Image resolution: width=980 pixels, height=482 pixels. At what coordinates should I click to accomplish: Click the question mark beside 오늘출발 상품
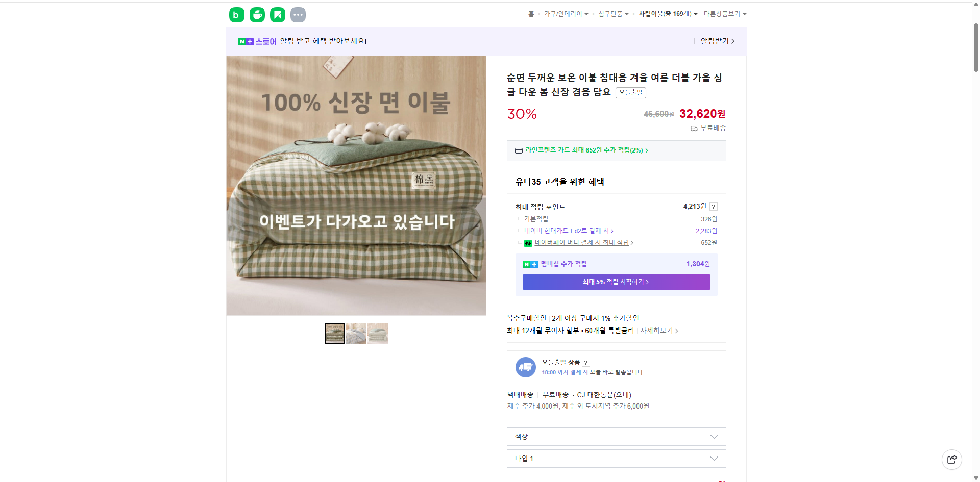click(586, 362)
